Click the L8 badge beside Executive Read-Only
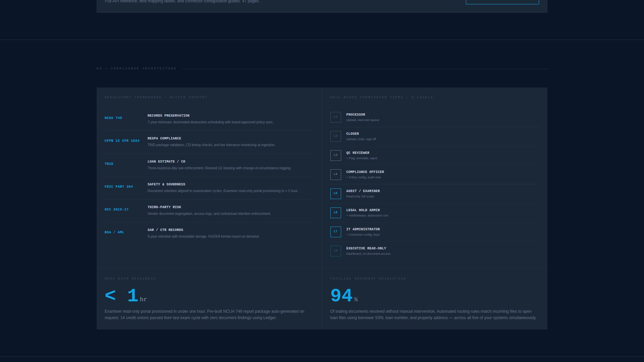The height and width of the screenshot is (362, 644). [335, 251]
